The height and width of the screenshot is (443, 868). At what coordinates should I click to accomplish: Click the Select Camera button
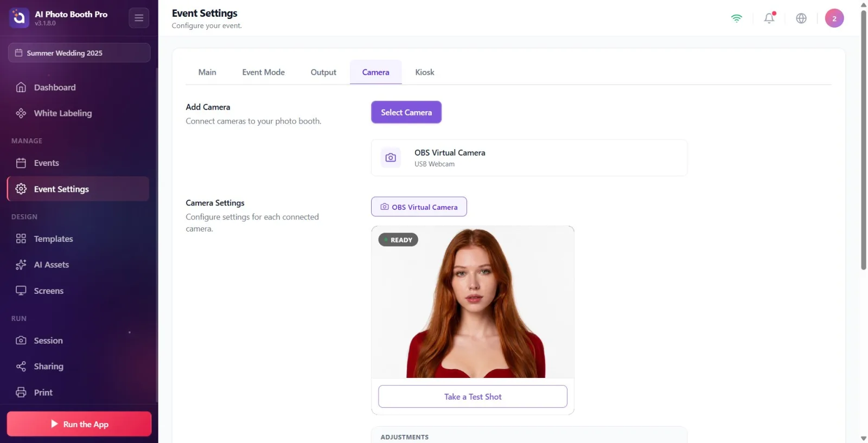tap(406, 112)
